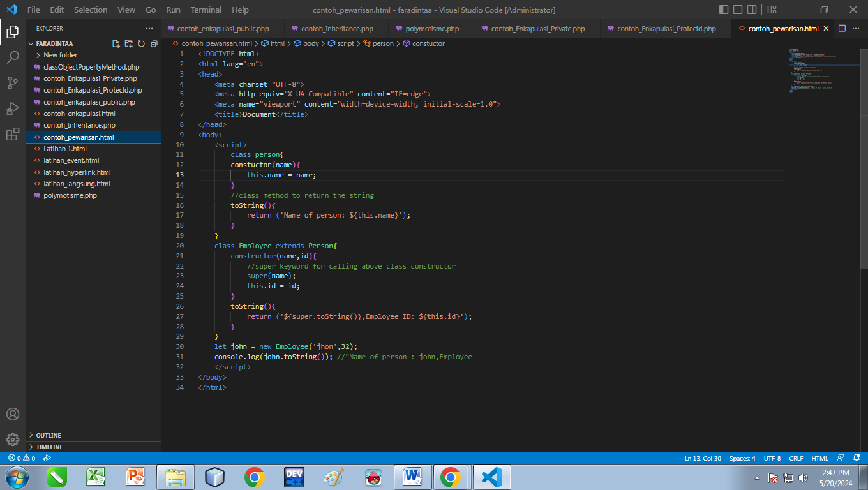
Task: Collapse the FARADINTAA folder section
Action: pos(54,43)
